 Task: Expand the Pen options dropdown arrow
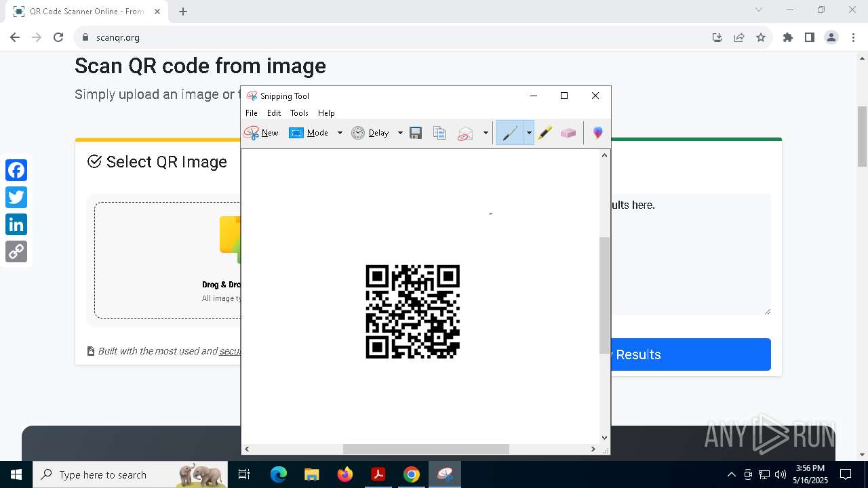click(x=529, y=133)
